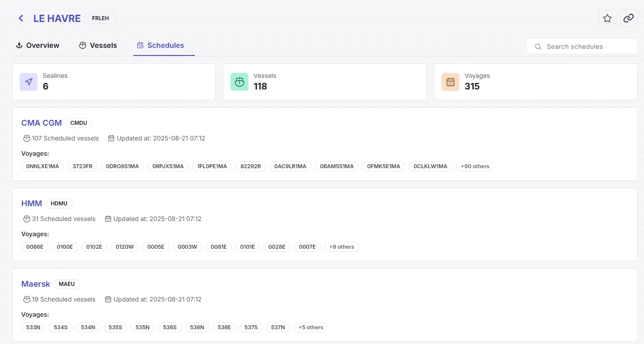Select Maersk voyage 533N
Screen dimensions: 644x344
point(33,327)
